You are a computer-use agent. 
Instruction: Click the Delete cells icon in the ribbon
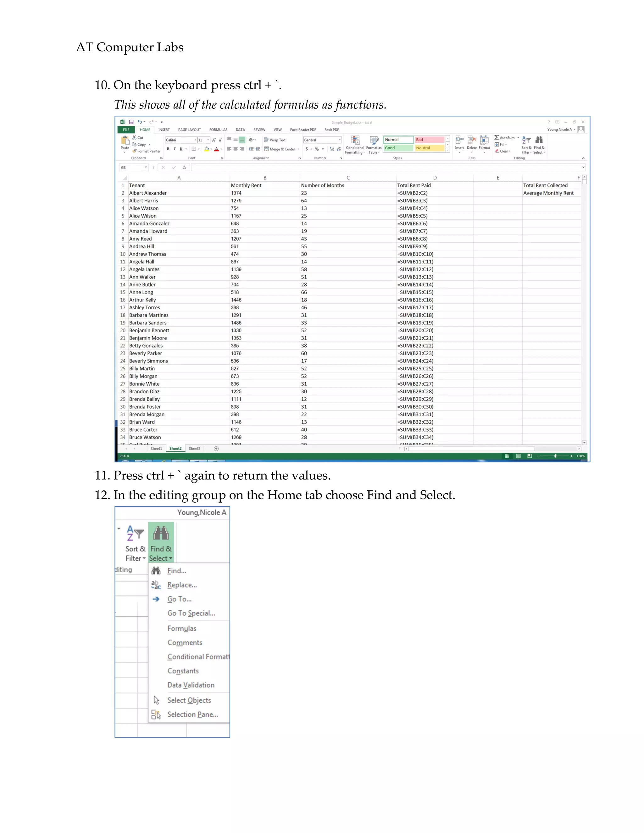[x=472, y=140]
